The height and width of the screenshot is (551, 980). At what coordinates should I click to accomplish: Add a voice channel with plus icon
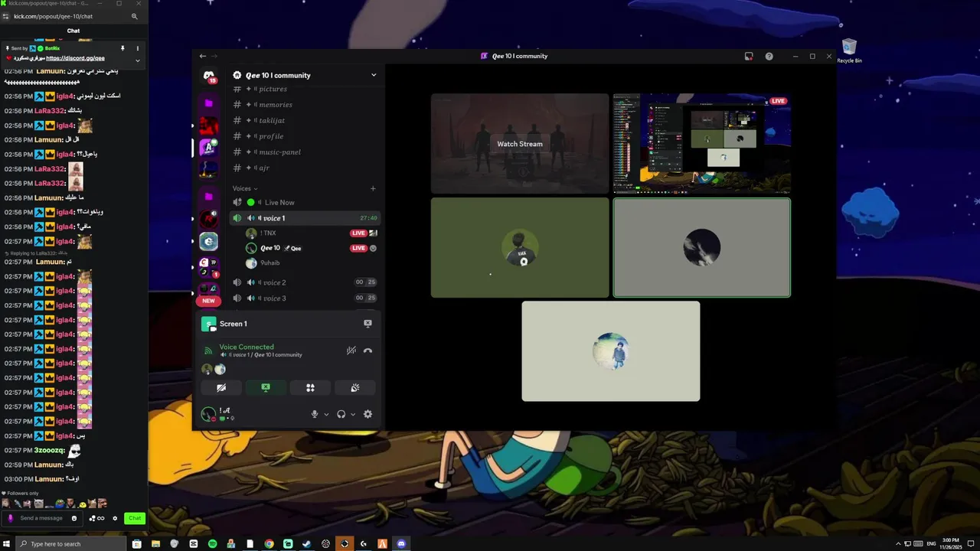coord(373,188)
